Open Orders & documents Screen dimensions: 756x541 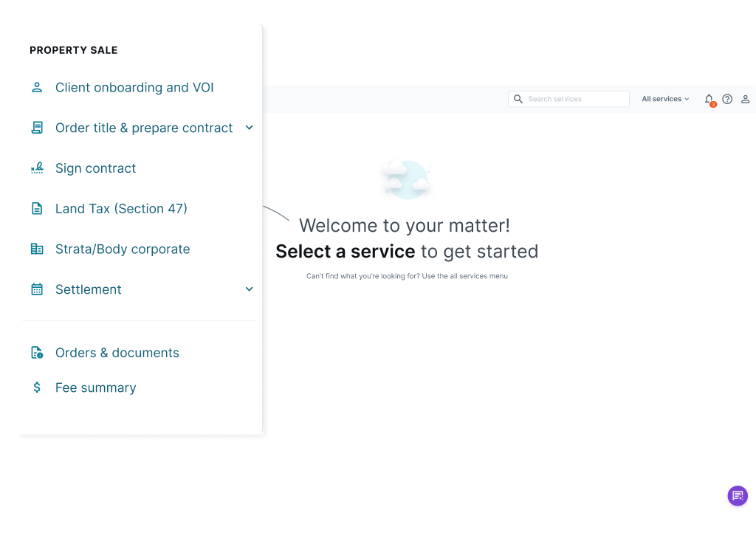click(x=117, y=352)
